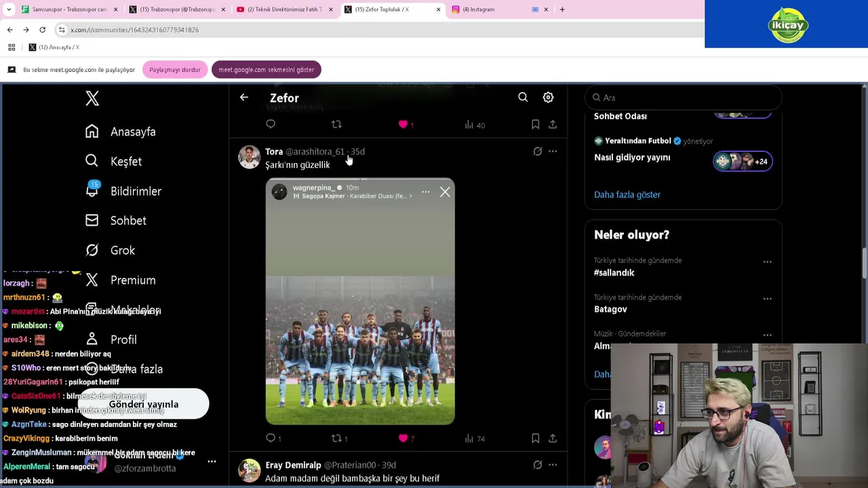Open Tora's team photo image
The image size is (868, 488).
[x=360, y=302]
